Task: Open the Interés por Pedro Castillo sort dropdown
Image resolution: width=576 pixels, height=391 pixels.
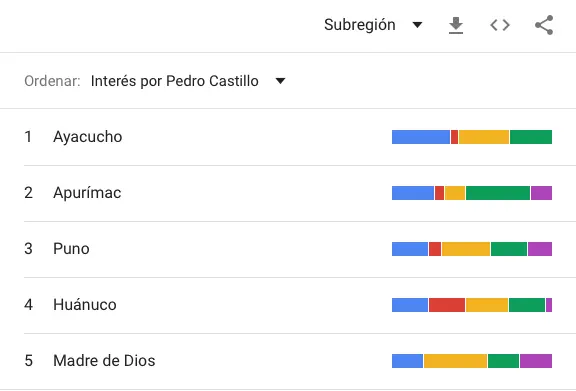Action: pos(188,81)
